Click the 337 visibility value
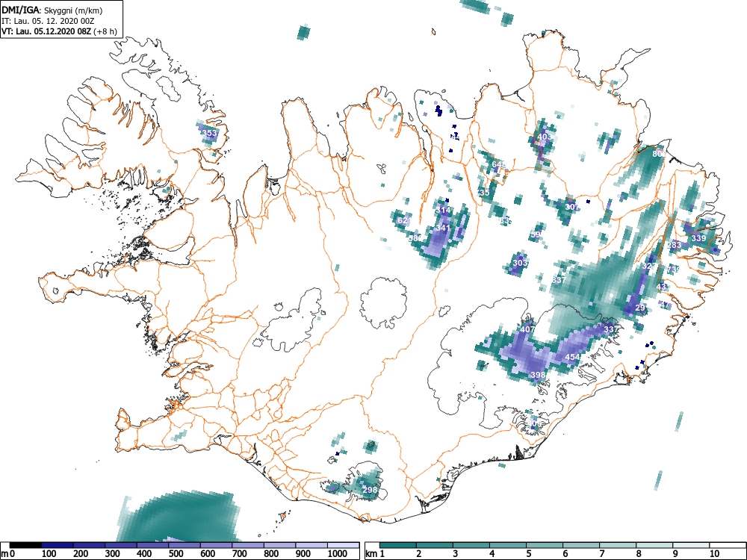 tap(610, 329)
